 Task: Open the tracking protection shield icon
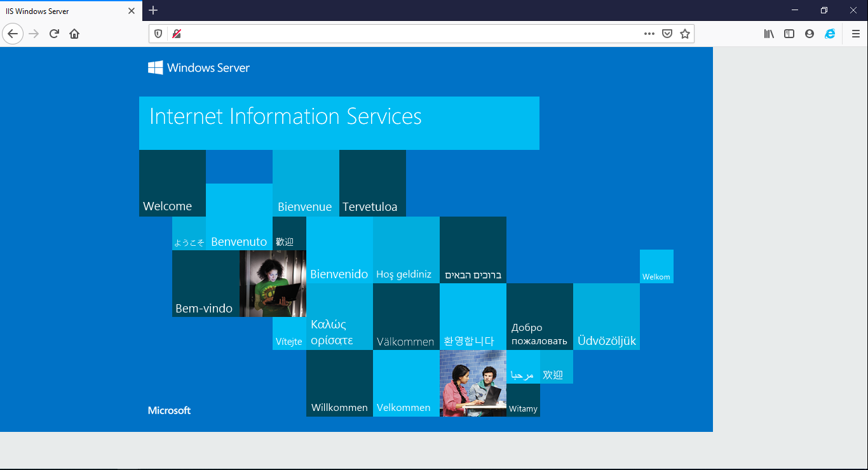pyautogui.click(x=158, y=34)
